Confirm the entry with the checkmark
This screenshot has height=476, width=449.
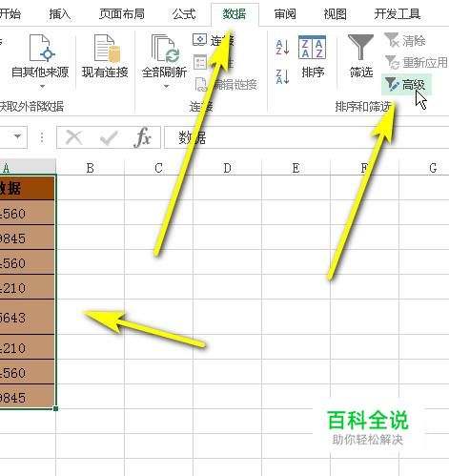tap(109, 137)
